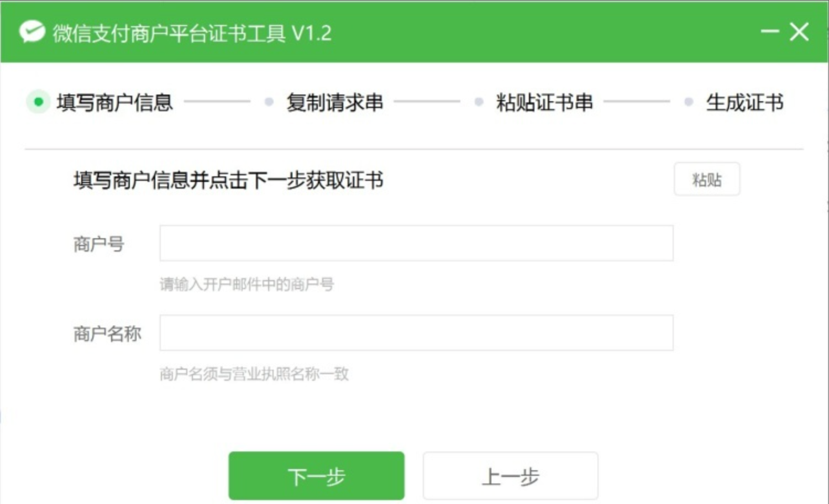The width and height of the screenshot is (829, 504).
Task: Select the 粘贴证书串 step label
Action: point(545,102)
